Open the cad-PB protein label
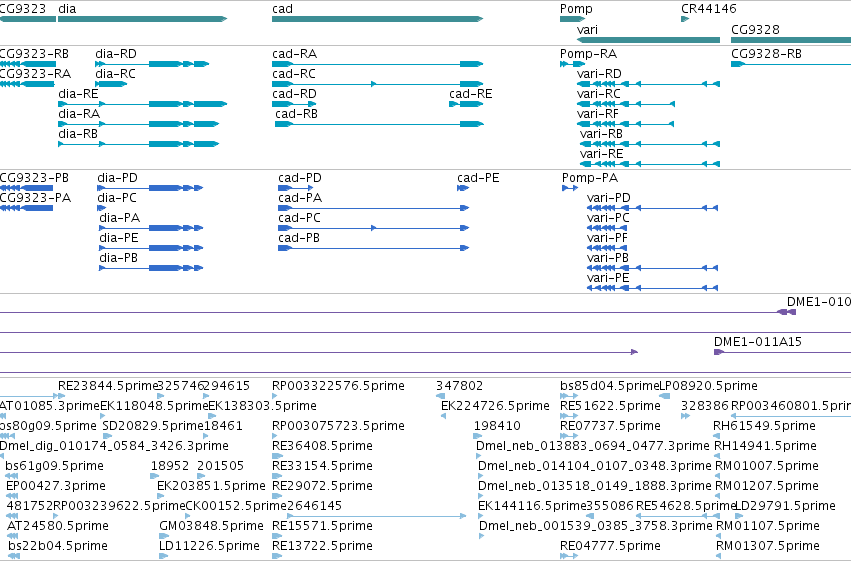The width and height of the screenshot is (851, 561). pyautogui.click(x=299, y=238)
